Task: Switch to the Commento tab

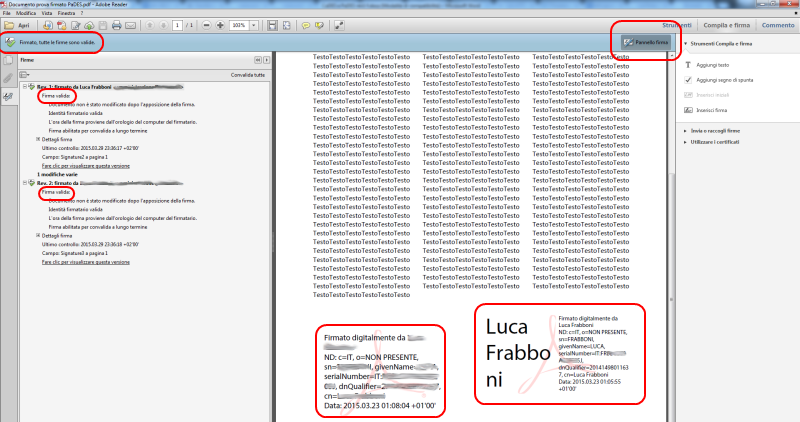Action: point(778,25)
